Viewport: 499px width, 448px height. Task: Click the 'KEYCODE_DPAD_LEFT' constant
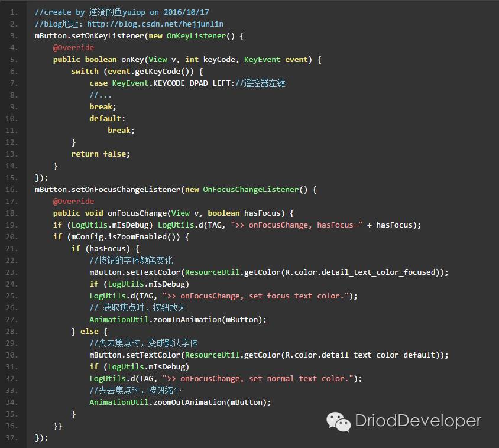(192, 83)
